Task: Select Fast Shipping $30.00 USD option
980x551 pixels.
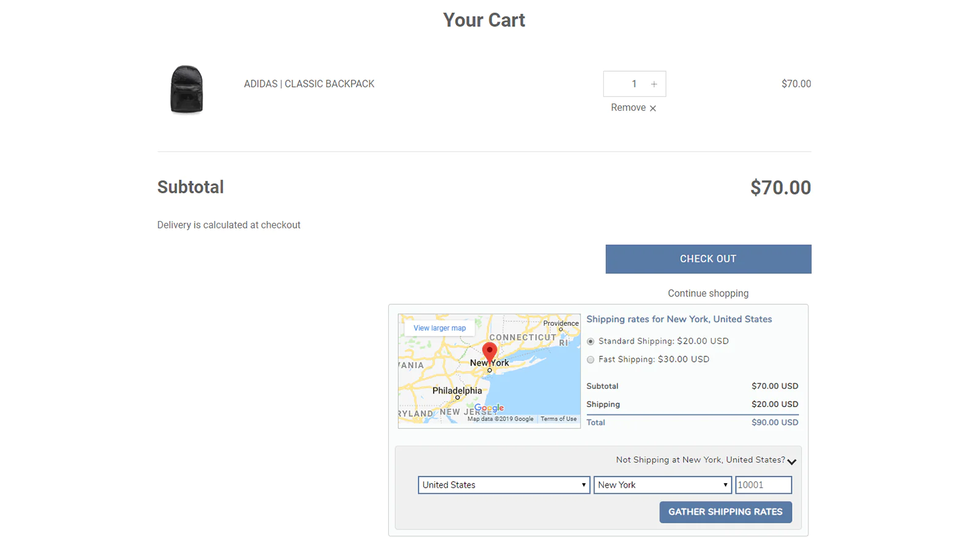Action: pos(590,360)
